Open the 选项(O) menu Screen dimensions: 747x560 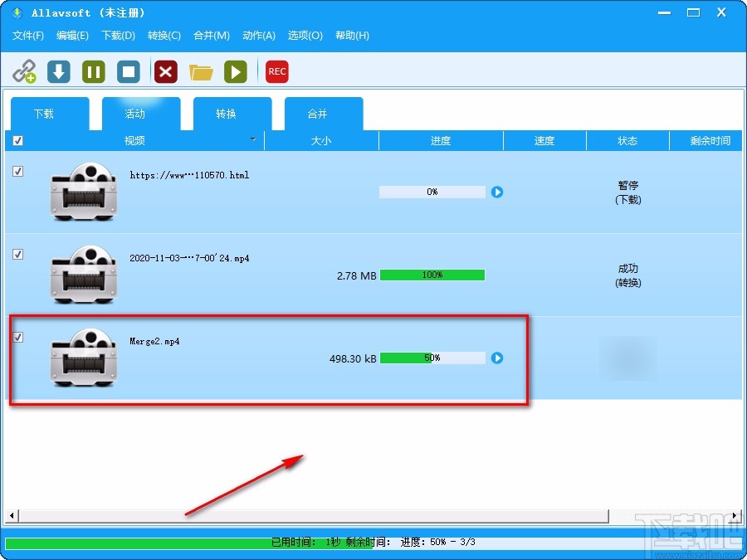point(305,36)
